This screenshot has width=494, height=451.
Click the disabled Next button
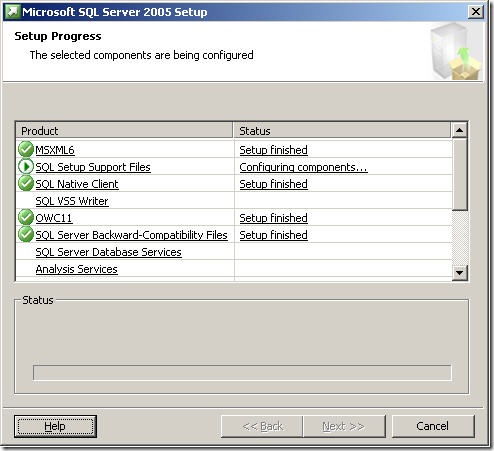[344, 426]
